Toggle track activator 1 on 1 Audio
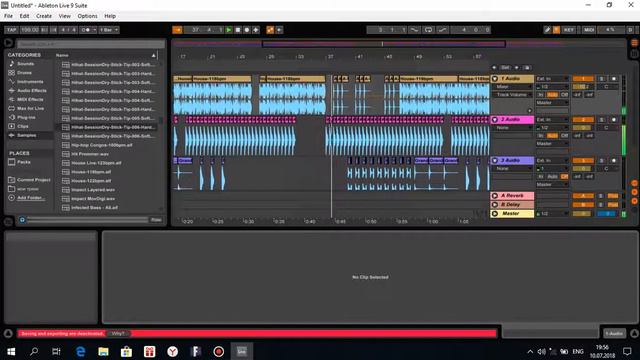This screenshot has width=640, height=360. coord(583,78)
